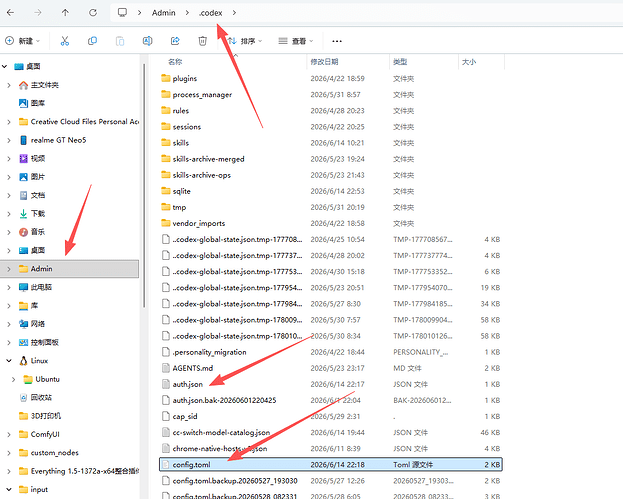Select the AGENTS.md file
The height and width of the screenshot is (499, 623).
pos(193,368)
